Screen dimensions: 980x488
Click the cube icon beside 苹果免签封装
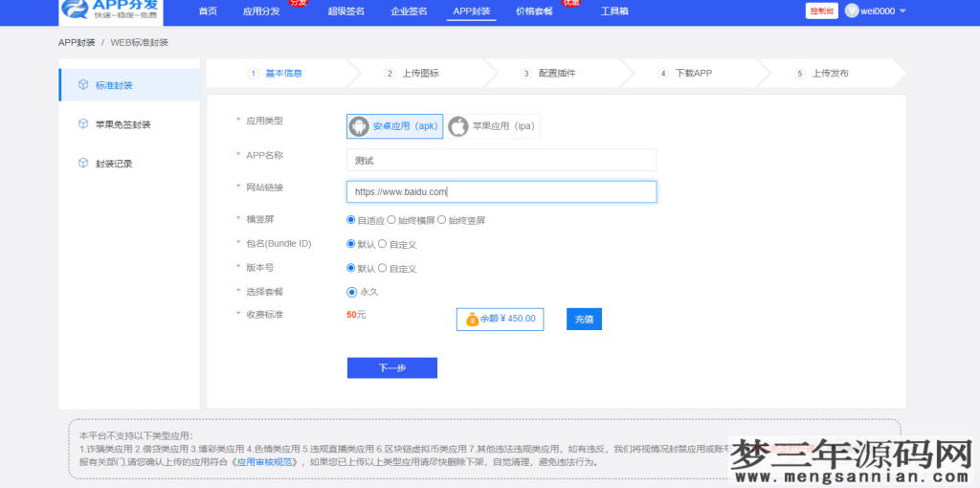point(82,123)
